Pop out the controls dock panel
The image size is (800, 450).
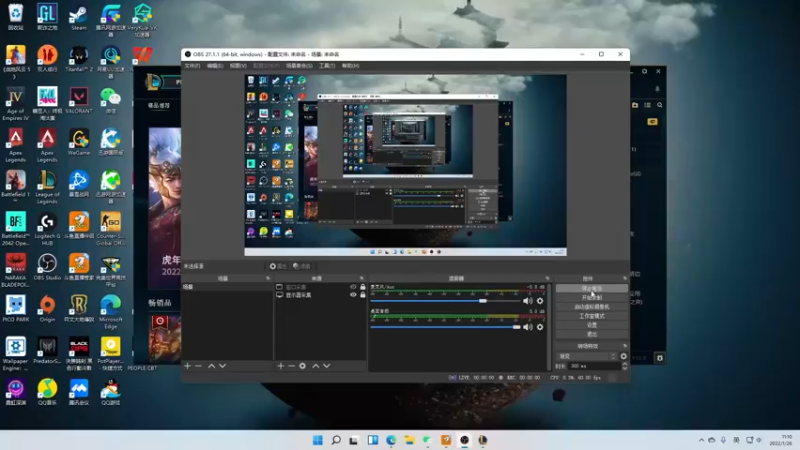(625, 279)
